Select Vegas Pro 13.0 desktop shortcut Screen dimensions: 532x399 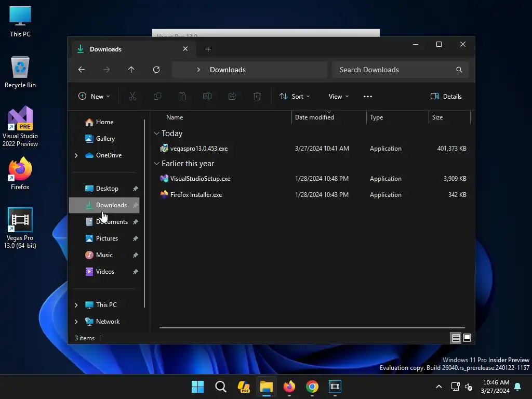pos(20,228)
